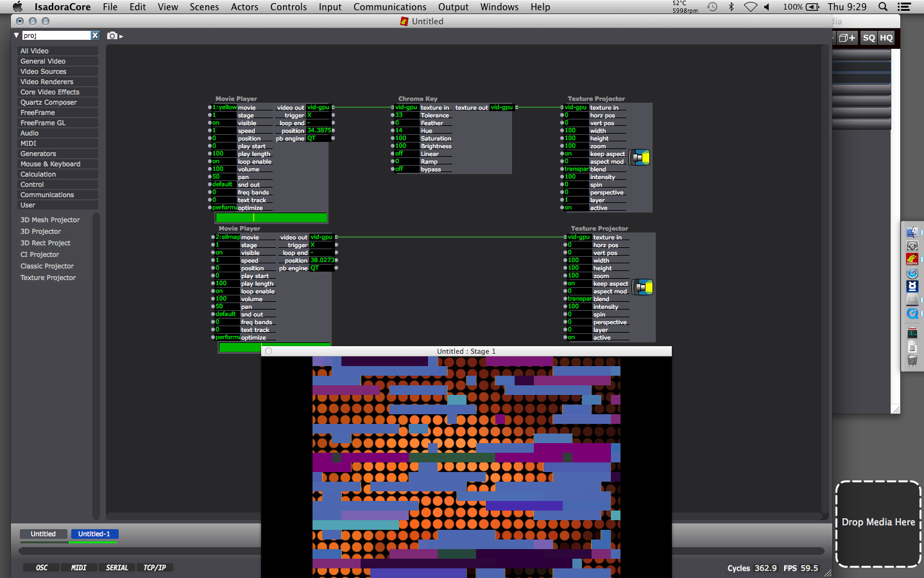924x578 pixels.
Task: Open the Output menu
Action: pos(453,7)
